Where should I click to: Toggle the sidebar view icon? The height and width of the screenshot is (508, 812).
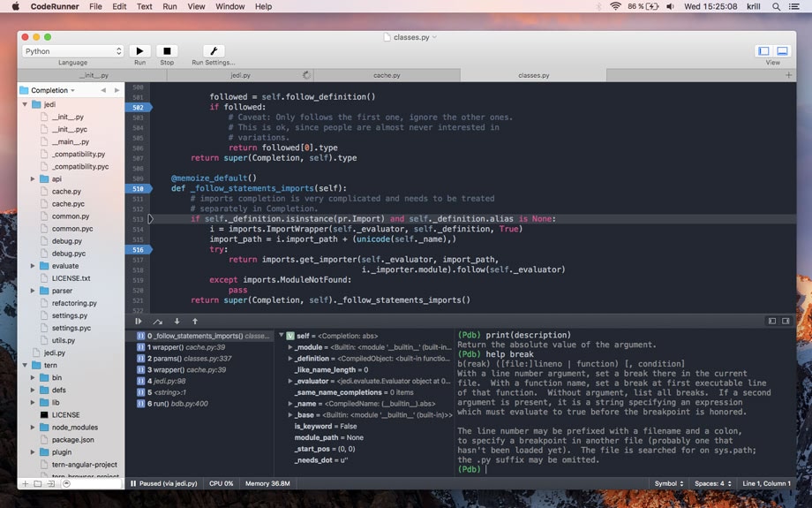point(763,51)
